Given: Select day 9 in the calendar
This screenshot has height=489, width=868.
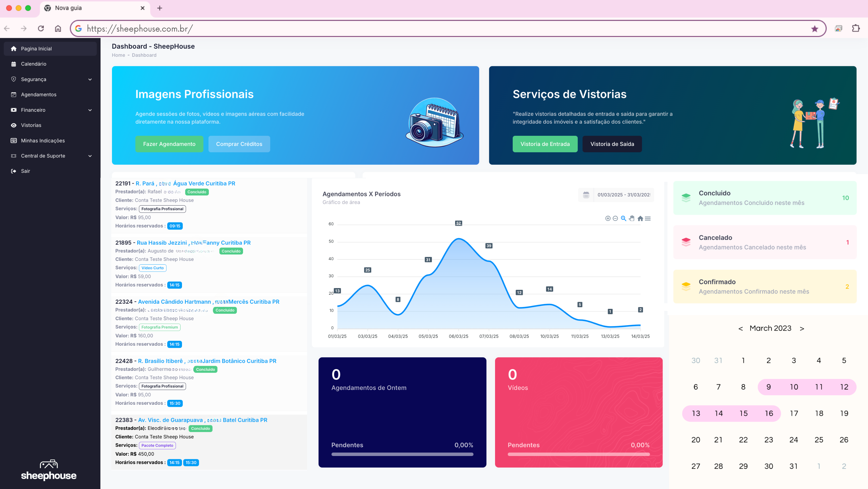Looking at the screenshot, I should tap(768, 387).
